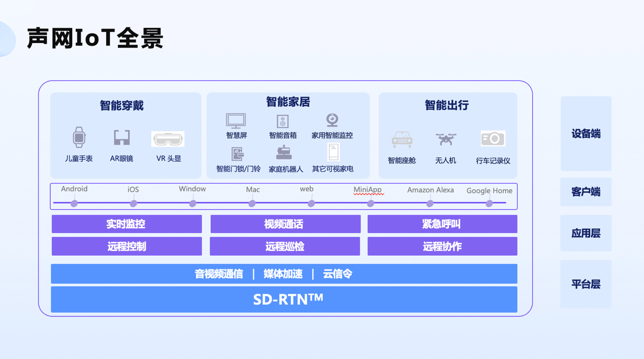Image resolution: width=644 pixels, height=359 pixels.
Task: Click the 实时监控 purple block
Action: (126, 224)
